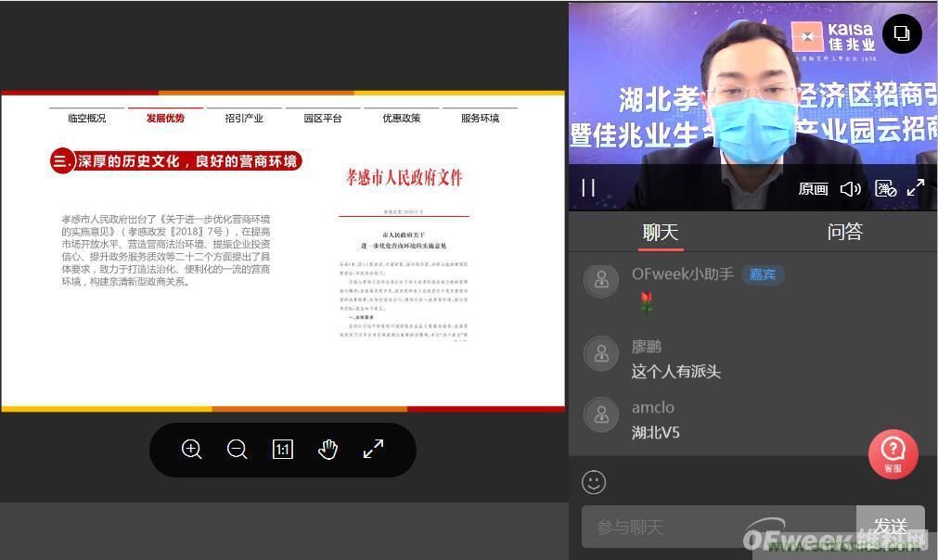
Task: Click the 发送 send button
Action: tap(890, 526)
